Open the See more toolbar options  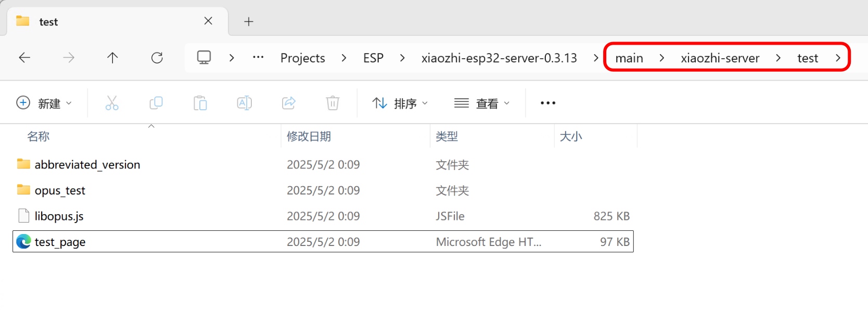pos(548,103)
